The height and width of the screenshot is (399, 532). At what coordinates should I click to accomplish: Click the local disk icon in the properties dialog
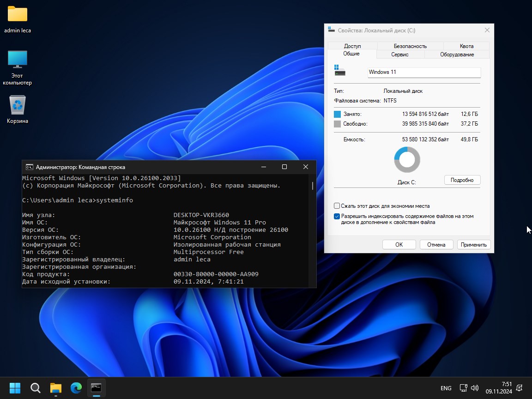[340, 70]
